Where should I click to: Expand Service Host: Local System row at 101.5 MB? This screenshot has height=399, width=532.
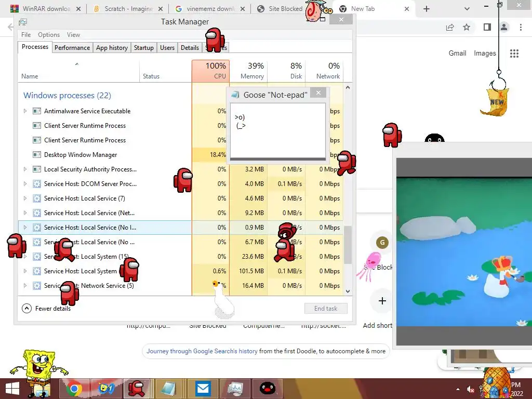(x=25, y=271)
